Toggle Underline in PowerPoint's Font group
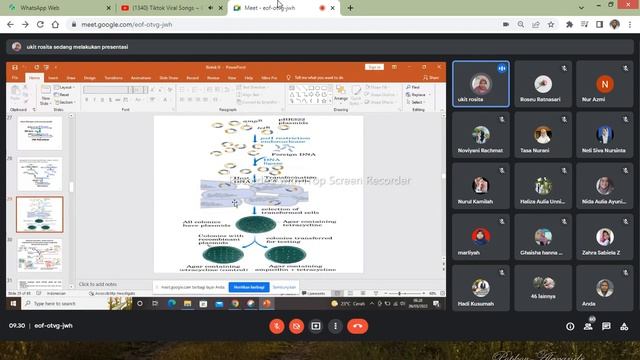The height and width of the screenshot is (360, 640). pyautogui.click(x=102, y=100)
